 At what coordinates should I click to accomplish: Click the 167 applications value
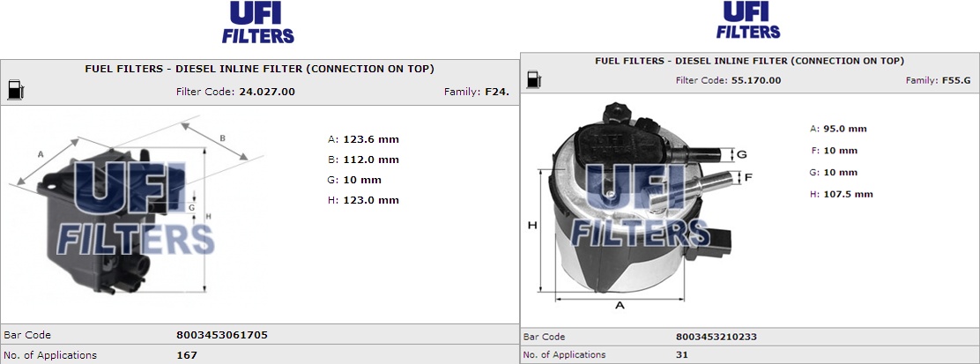tap(187, 355)
